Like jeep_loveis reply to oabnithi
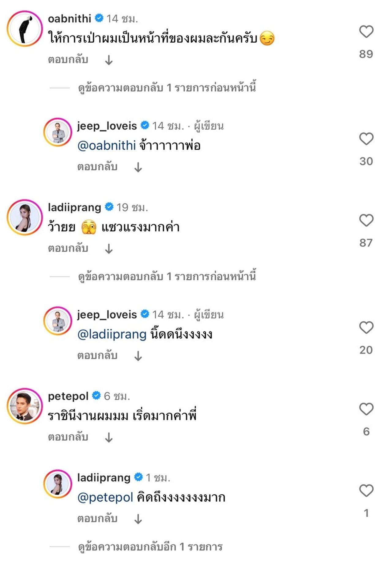Image resolution: width=392 pixels, height=570 pixels. coord(366,139)
